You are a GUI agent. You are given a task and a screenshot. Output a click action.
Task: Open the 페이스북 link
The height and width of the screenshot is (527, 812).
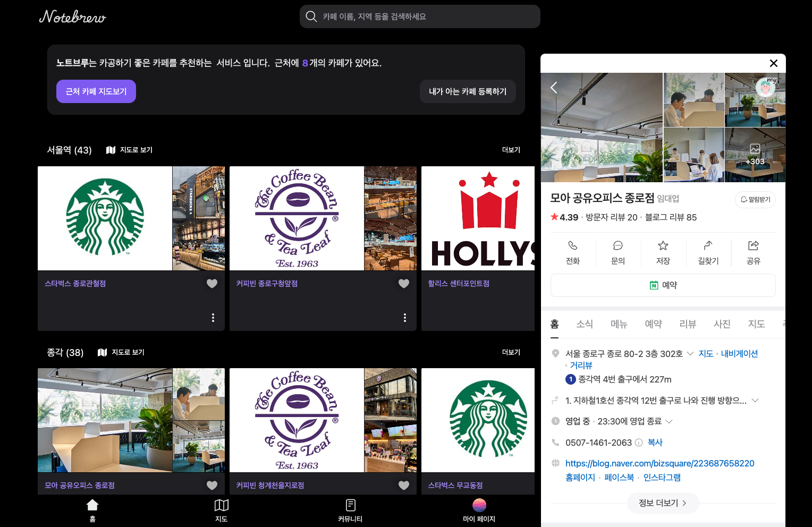[619, 478]
